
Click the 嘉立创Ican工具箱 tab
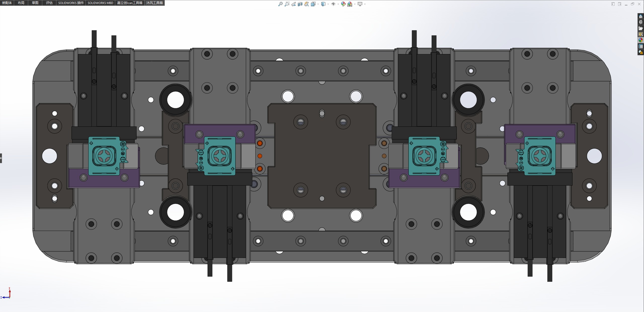pyautogui.click(x=130, y=3)
